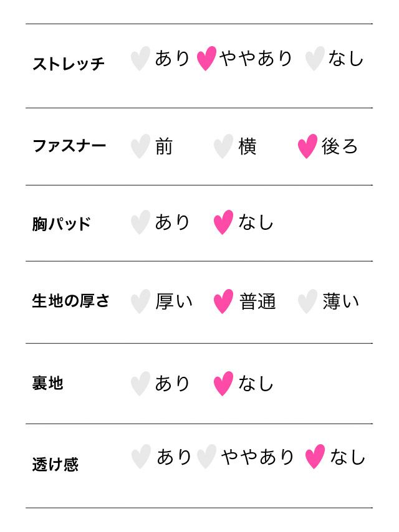Select the pink heart for ファスナー 後ろ
Viewport: 399px width, 532px height.
(x=307, y=147)
